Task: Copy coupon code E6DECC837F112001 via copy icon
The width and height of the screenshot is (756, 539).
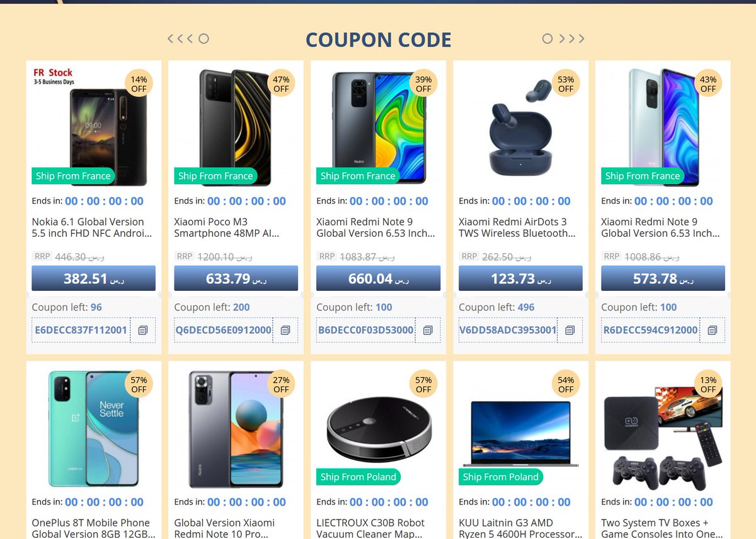Action: tap(143, 330)
